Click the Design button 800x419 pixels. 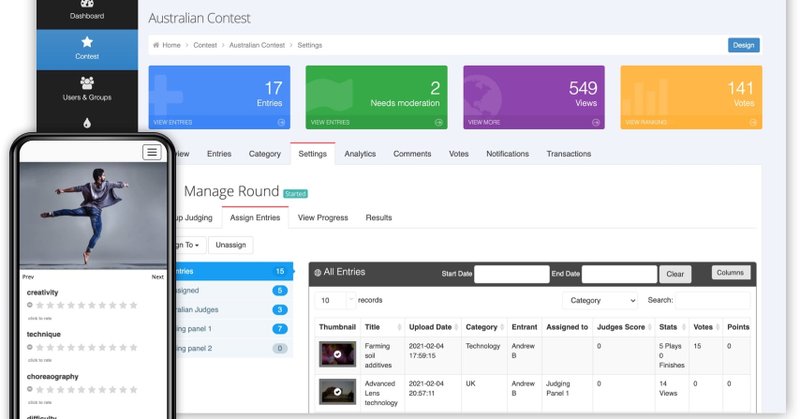[x=743, y=45]
